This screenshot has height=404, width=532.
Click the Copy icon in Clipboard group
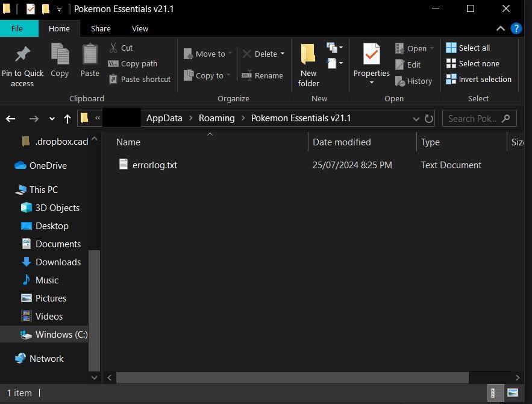(60, 54)
